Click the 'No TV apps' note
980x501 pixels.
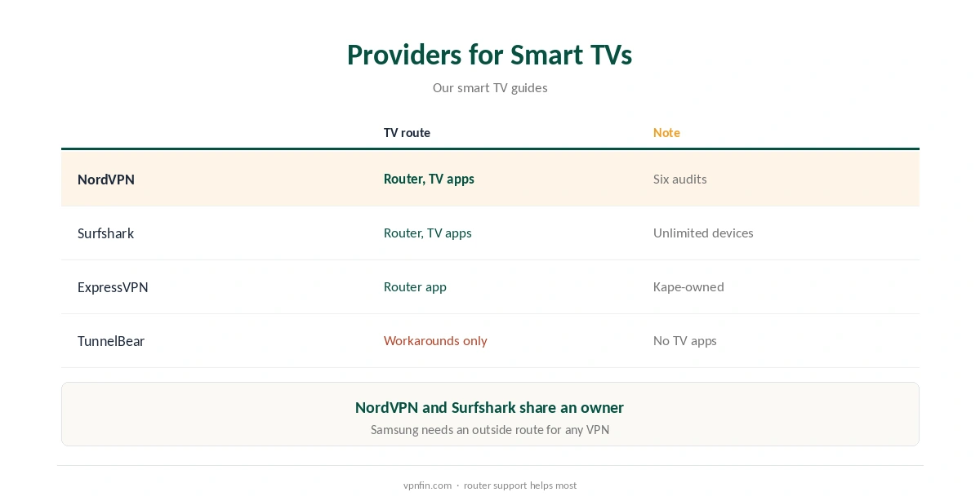[685, 340]
